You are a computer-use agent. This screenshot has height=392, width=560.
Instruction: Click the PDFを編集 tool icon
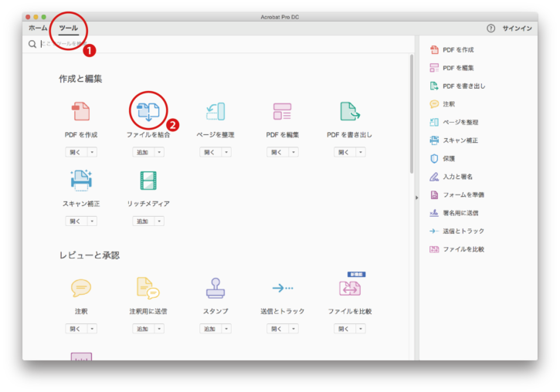[283, 112]
